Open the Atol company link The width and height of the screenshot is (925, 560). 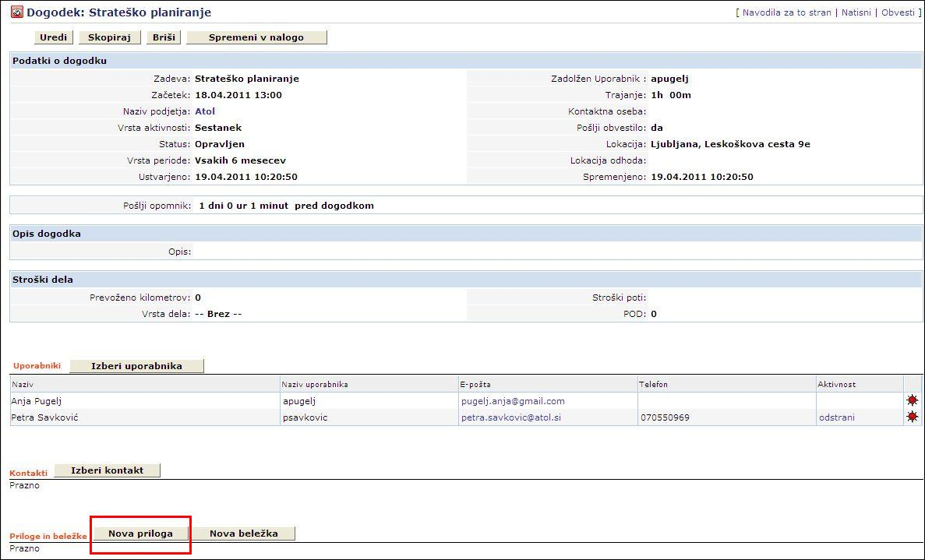coord(204,111)
